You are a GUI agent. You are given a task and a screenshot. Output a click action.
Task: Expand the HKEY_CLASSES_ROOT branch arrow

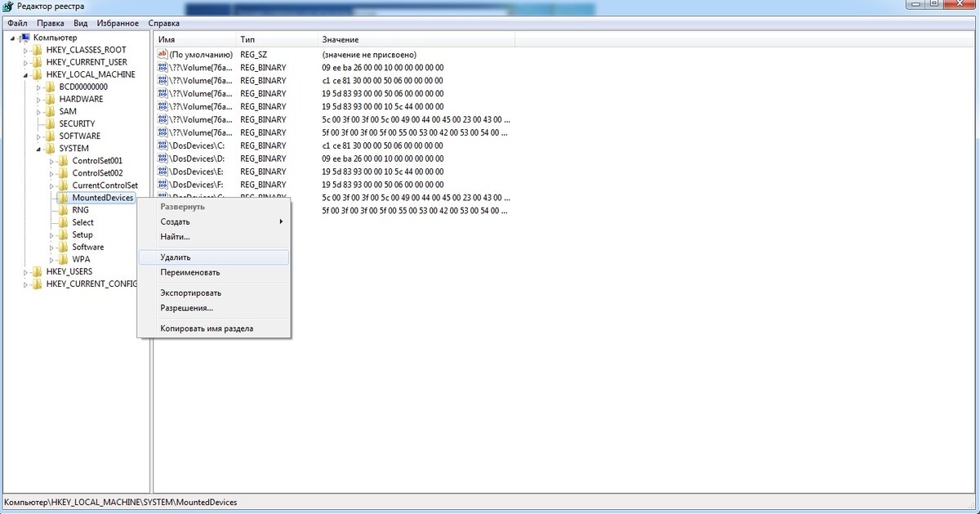click(26, 50)
